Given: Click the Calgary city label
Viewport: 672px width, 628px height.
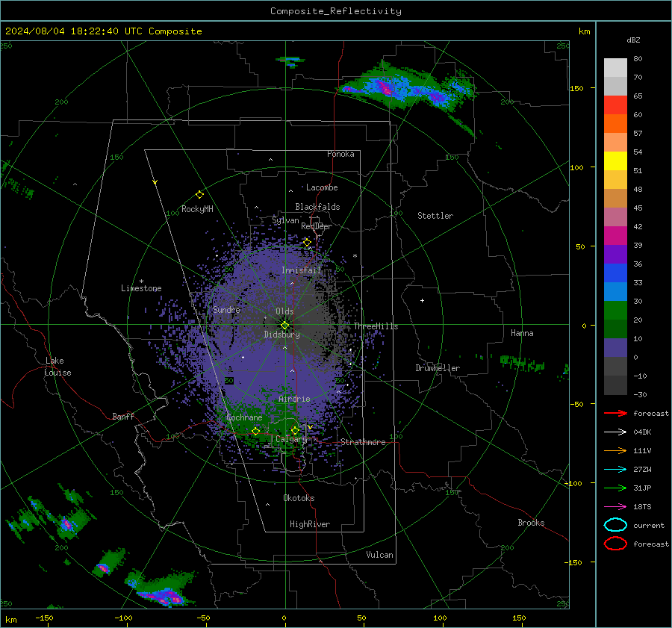Looking at the screenshot, I should [x=291, y=439].
